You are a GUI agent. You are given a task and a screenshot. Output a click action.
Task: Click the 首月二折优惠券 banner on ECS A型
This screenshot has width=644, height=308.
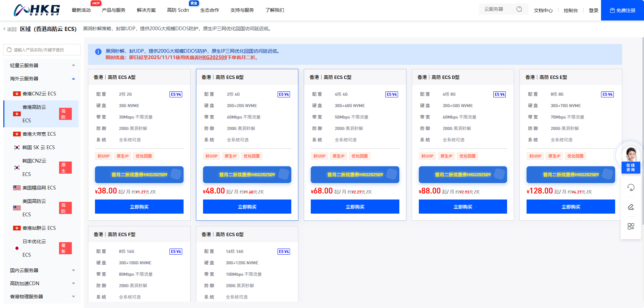(139, 175)
